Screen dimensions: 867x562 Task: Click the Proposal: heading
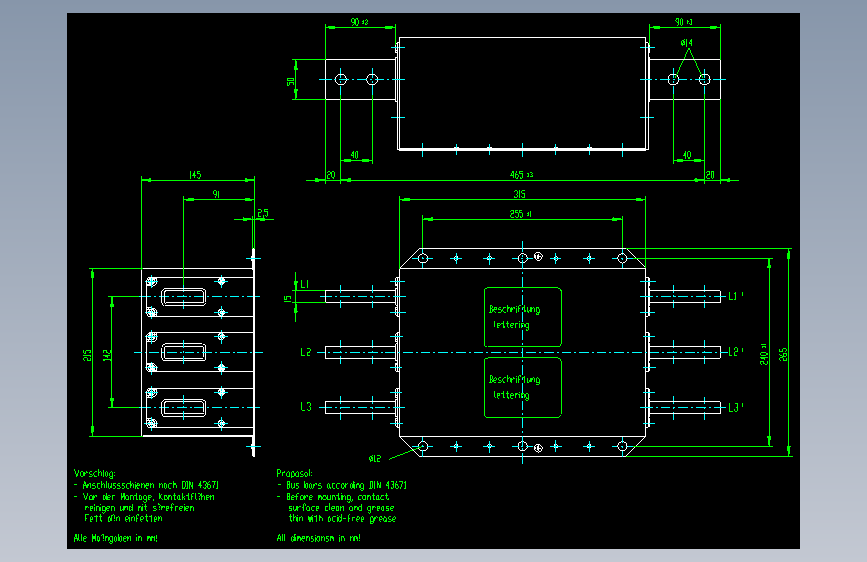tap(295, 473)
